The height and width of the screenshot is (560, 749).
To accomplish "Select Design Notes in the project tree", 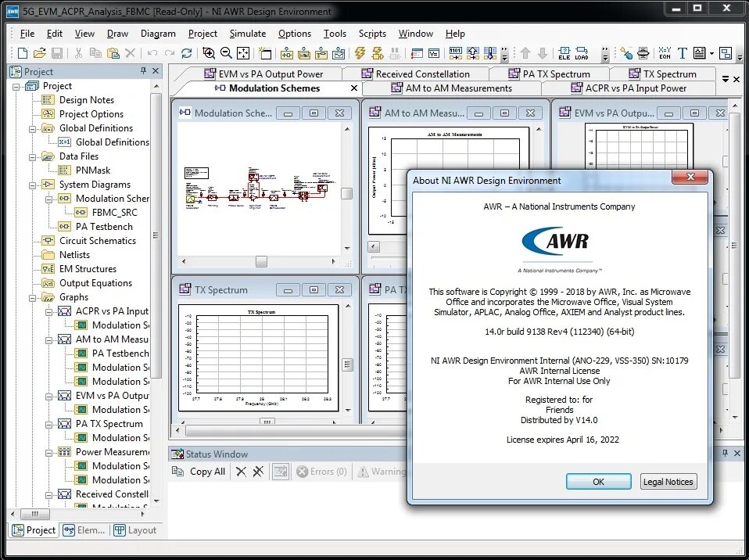I will coord(78,100).
